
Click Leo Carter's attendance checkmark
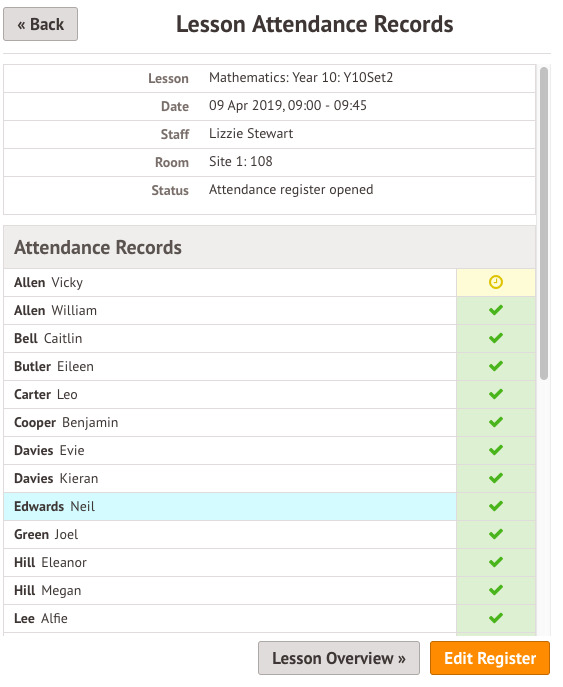tap(496, 394)
